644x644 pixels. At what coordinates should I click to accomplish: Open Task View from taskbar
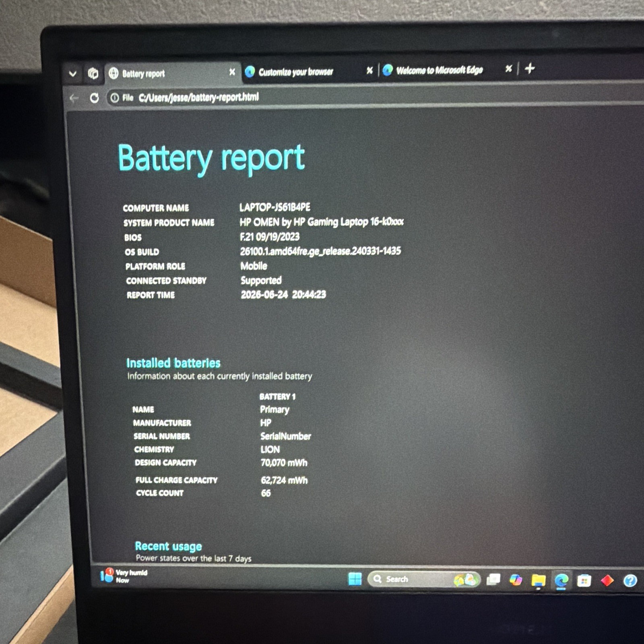tap(493, 580)
